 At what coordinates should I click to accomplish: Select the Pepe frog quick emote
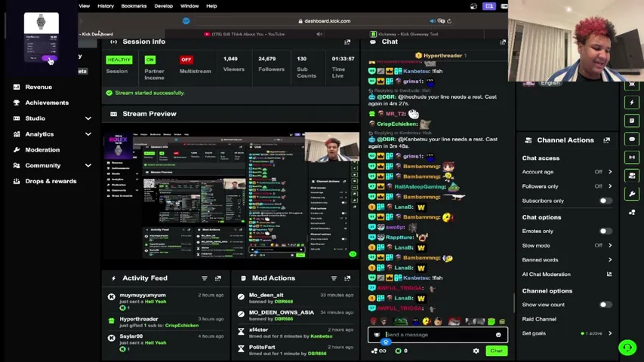[401, 321]
